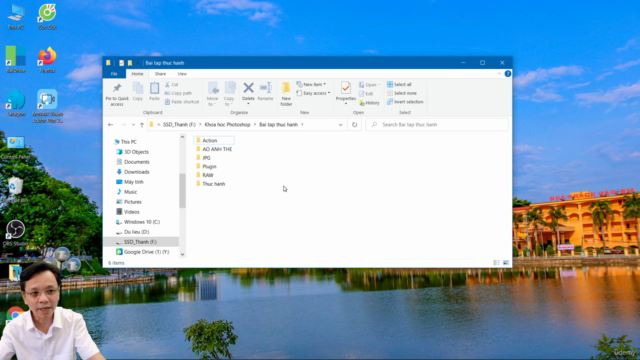This screenshot has width=640, height=360.
Task: Open the Move to menu
Action: 213,94
